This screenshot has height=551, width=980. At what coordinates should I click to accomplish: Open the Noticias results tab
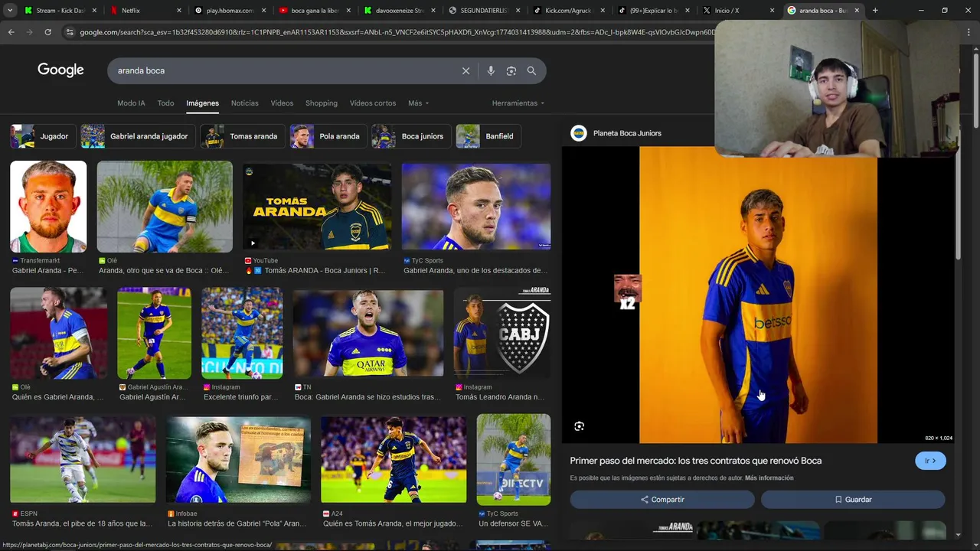[245, 103]
